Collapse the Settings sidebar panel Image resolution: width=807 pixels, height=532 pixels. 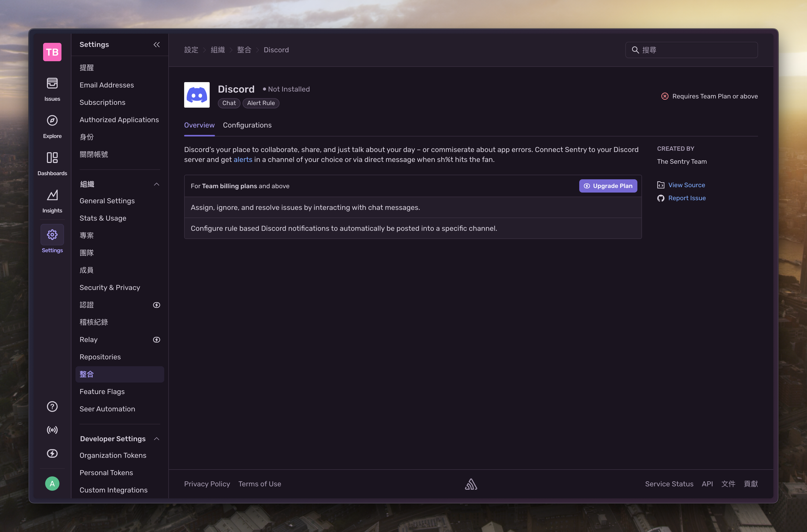[x=156, y=45]
